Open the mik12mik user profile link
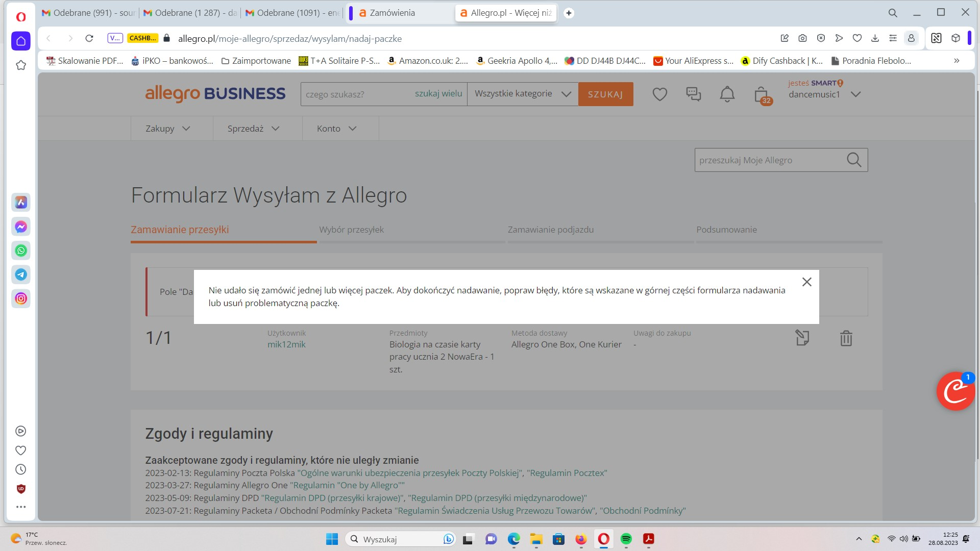980x551 pixels. click(286, 344)
